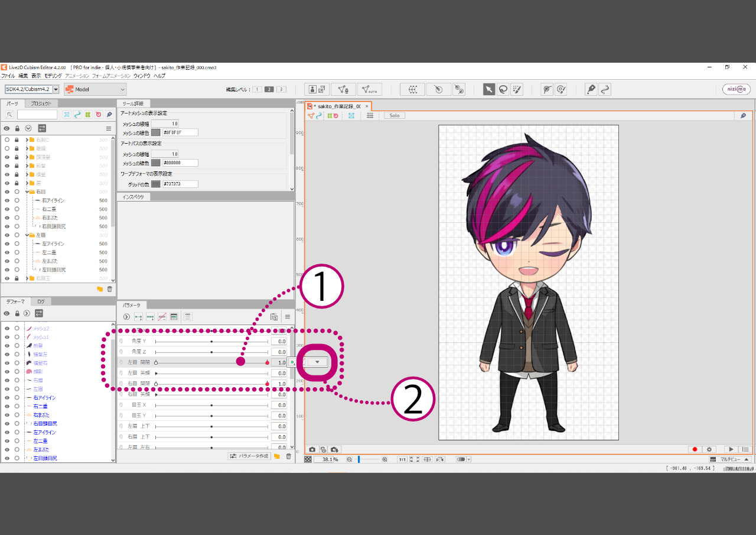Click the パラメータ作成 button
This screenshot has width=756, height=535.
pyautogui.click(x=249, y=456)
